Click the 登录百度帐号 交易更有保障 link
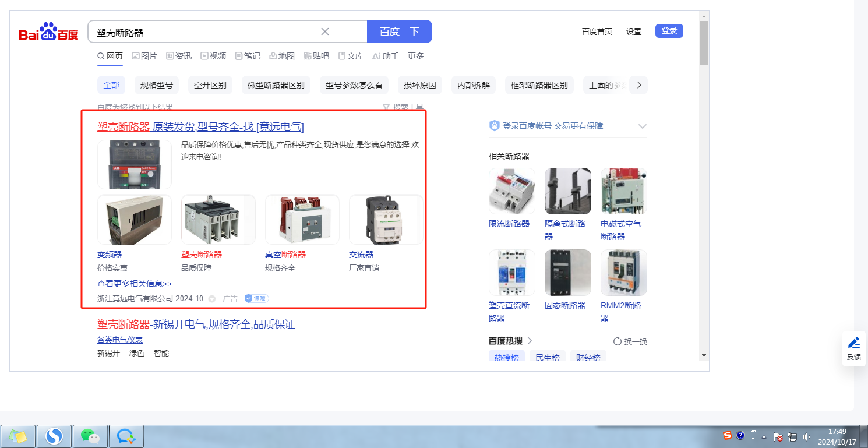Viewport: 868px width, 448px height. tap(553, 126)
